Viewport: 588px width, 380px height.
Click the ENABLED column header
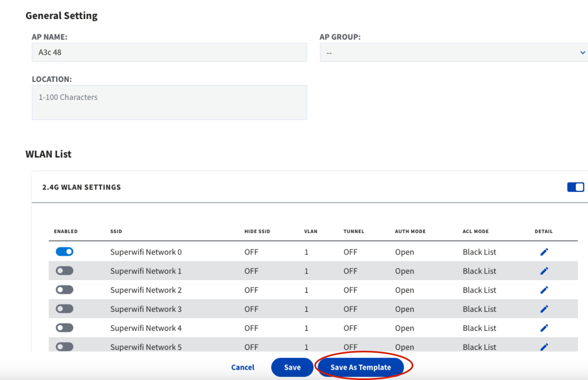66,231
